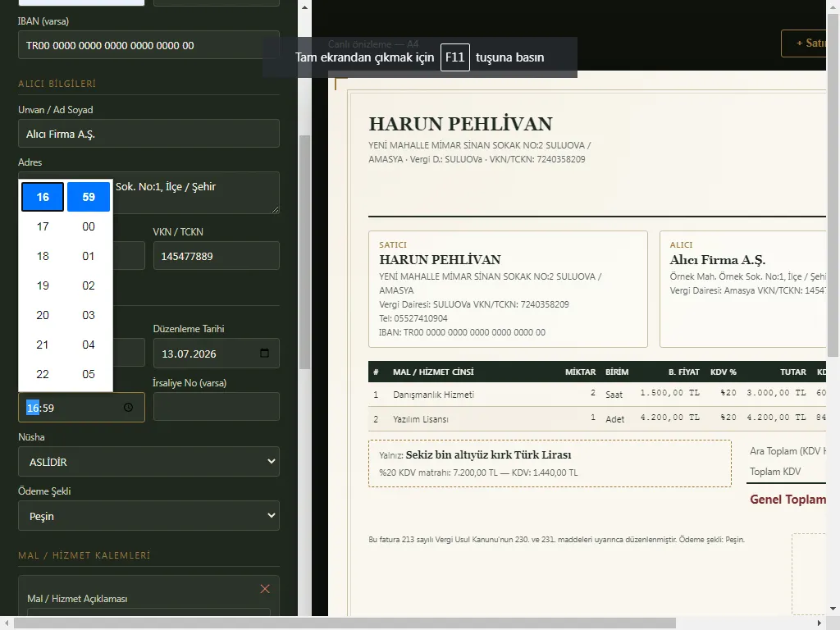Select hour 17 in time picker
The height and width of the screenshot is (630, 840).
pos(43,226)
